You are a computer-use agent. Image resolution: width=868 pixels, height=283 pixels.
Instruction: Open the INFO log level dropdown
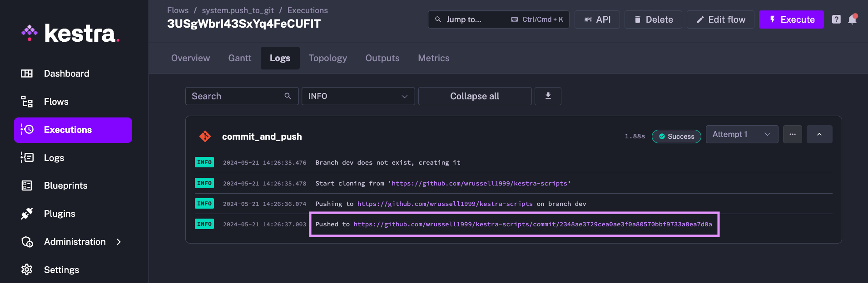(x=358, y=96)
